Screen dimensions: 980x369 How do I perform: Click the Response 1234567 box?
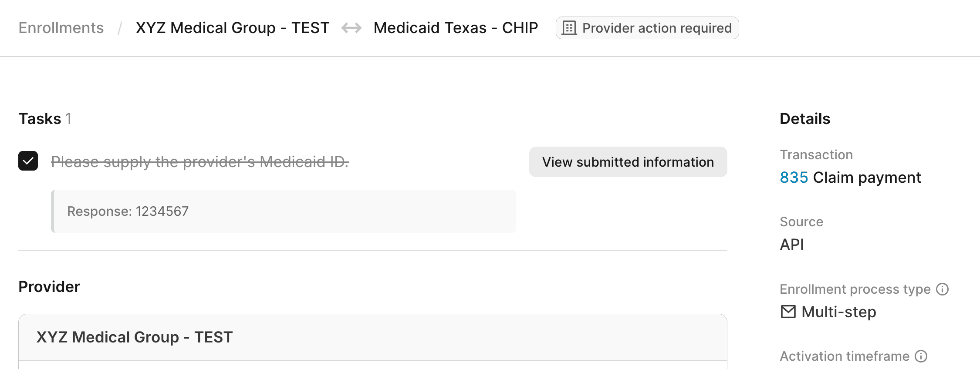tap(283, 211)
